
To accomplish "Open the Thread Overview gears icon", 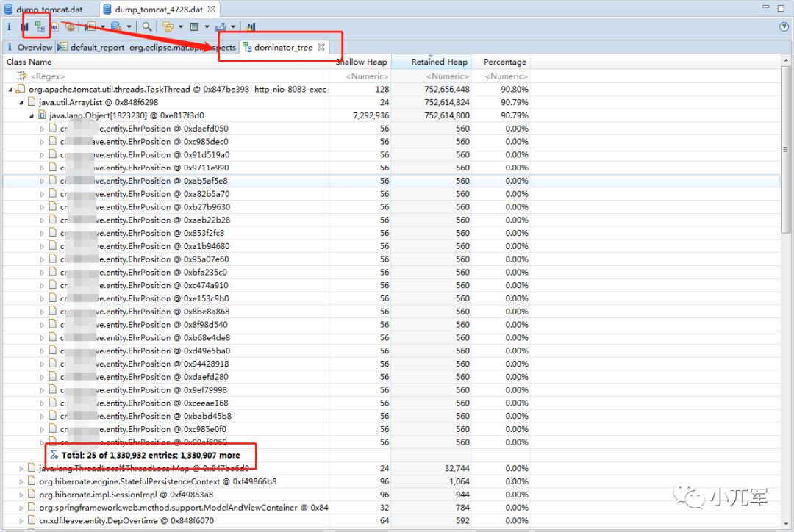I will tap(69, 27).
